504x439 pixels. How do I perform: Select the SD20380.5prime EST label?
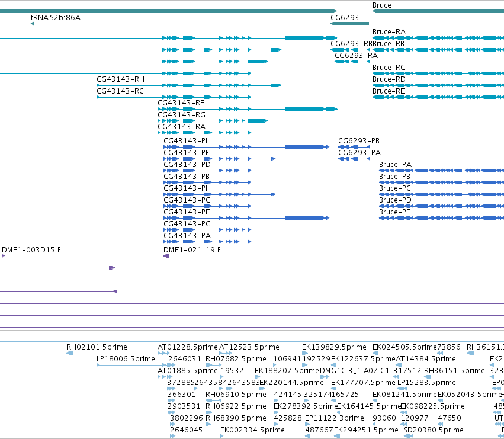(x=434, y=430)
